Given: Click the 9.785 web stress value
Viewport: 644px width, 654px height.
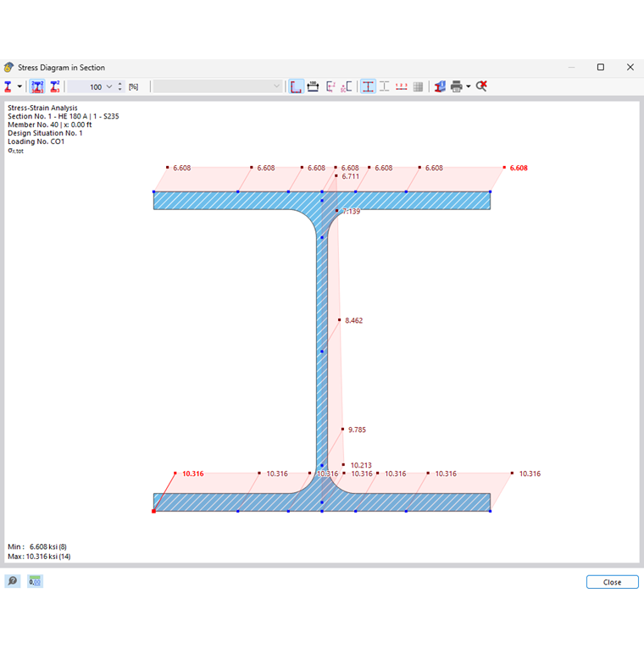Looking at the screenshot, I should [x=357, y=430].
